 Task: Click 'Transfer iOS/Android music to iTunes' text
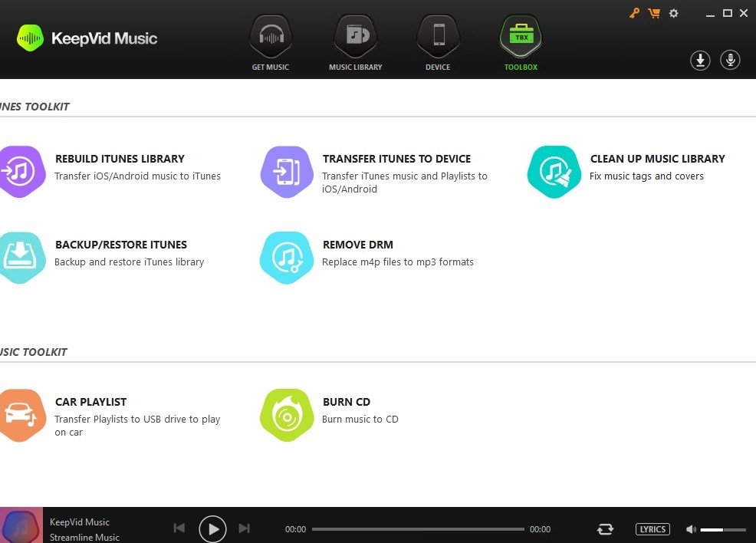(137, 176)
